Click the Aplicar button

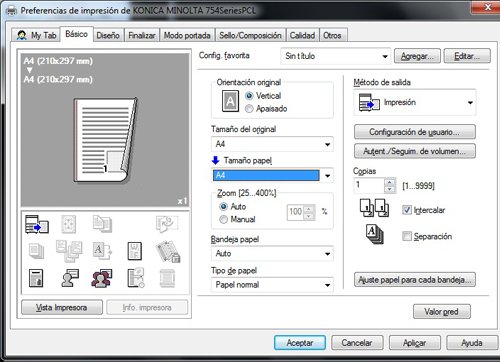[414, 343]
